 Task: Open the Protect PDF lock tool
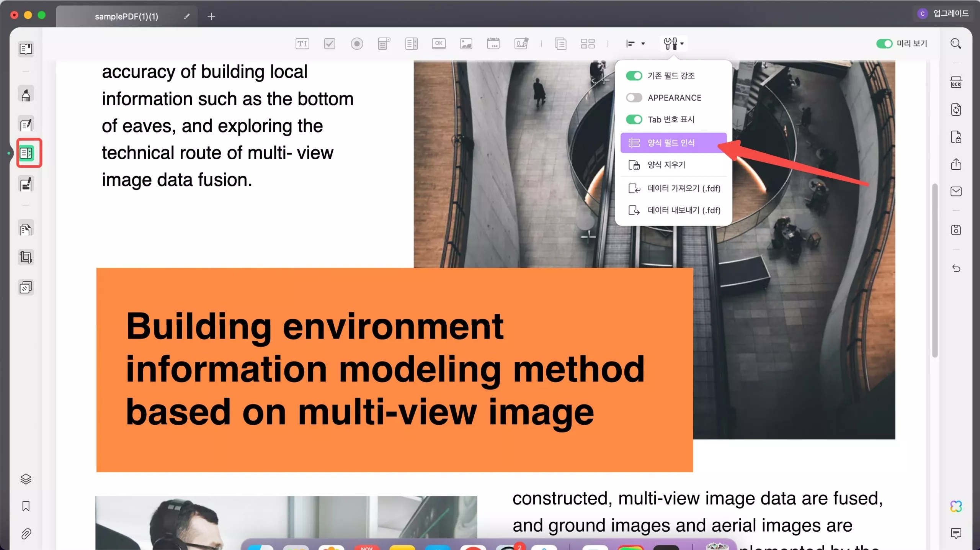coord(956,137)
